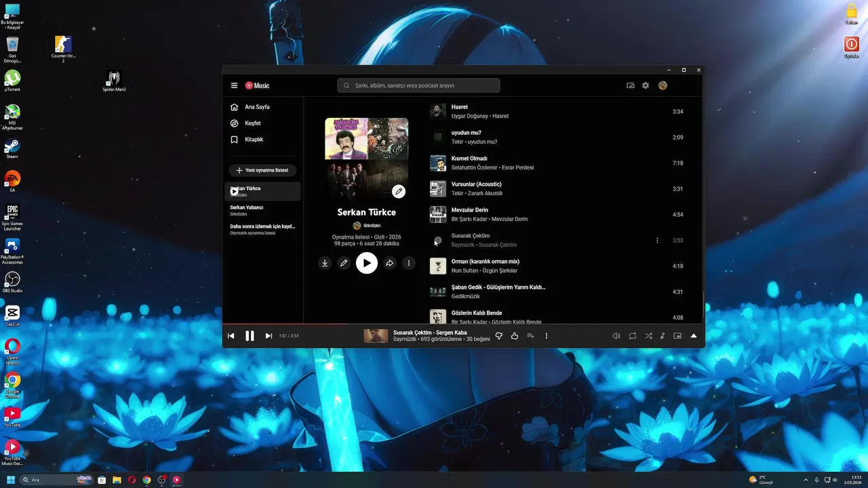The width and height of the screenshot is (868, 488).
Task: Open Google Chrome from taskbar
Action: (146, 480)
